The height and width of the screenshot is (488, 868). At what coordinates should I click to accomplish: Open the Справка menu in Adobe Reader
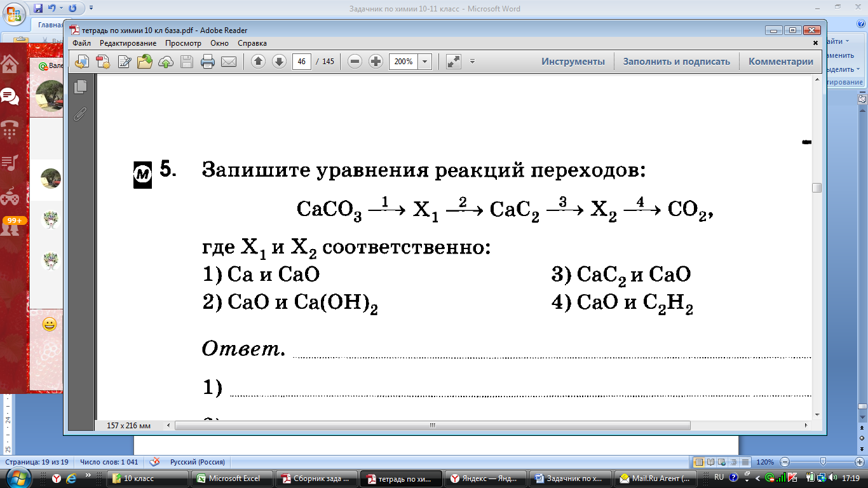(x=252, y=43)
